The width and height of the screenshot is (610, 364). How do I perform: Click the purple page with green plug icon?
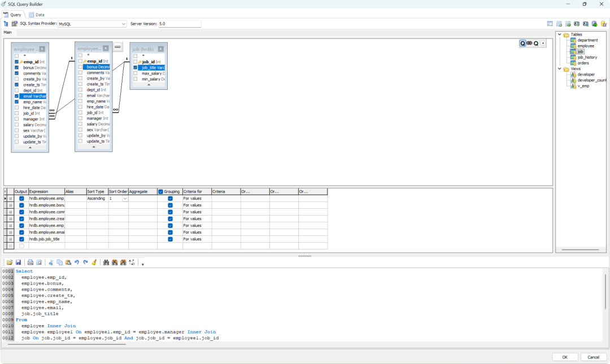point(594,24)
